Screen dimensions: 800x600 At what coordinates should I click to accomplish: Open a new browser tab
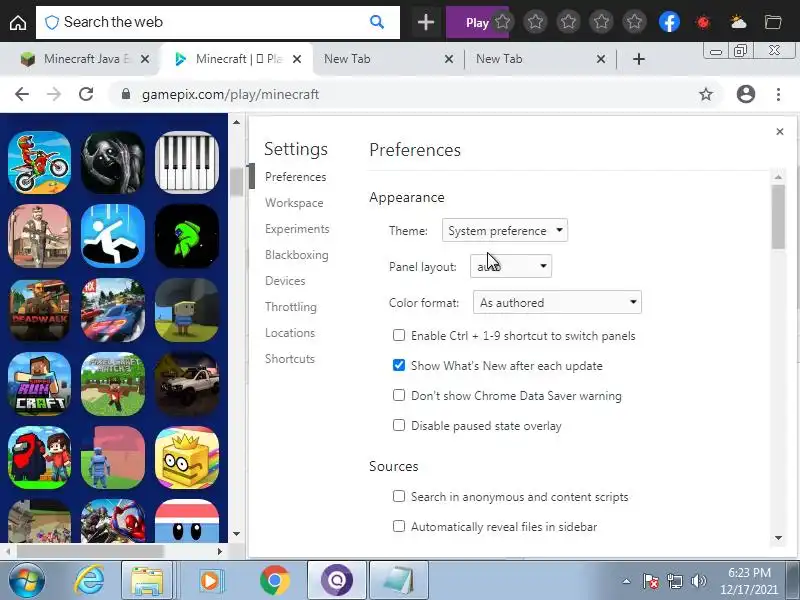pos(638,59)
